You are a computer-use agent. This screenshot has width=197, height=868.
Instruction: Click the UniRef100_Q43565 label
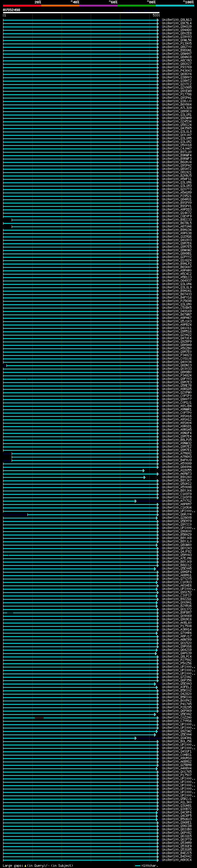point(177,128)
